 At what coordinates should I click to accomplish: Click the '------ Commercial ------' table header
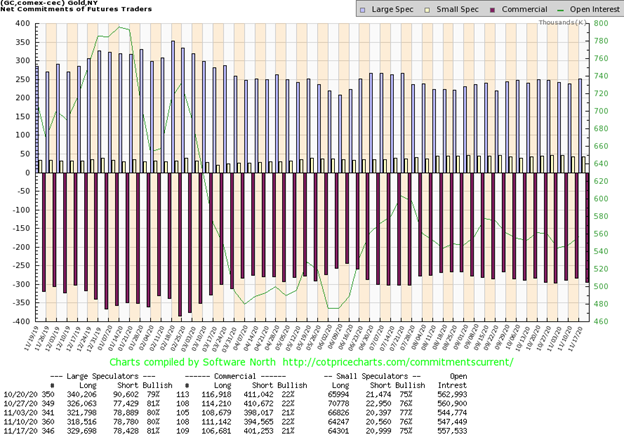(x=235, y=376)
